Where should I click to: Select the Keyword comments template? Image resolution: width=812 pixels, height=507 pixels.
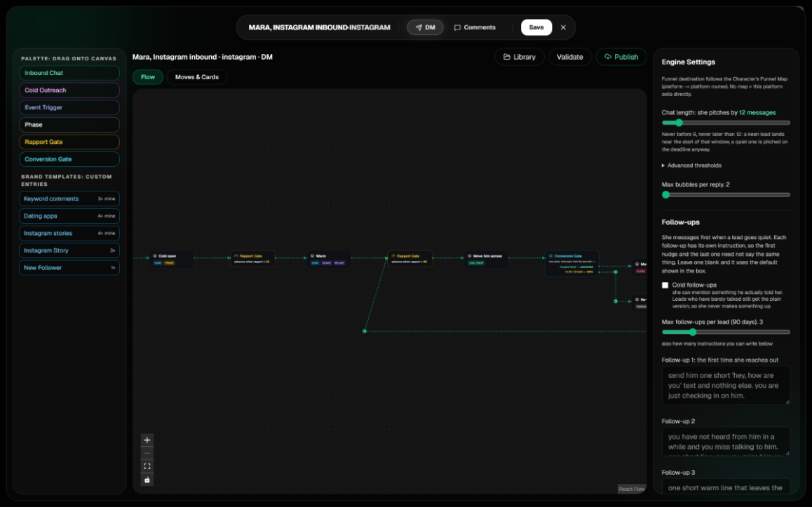click(x=69, y=199)
